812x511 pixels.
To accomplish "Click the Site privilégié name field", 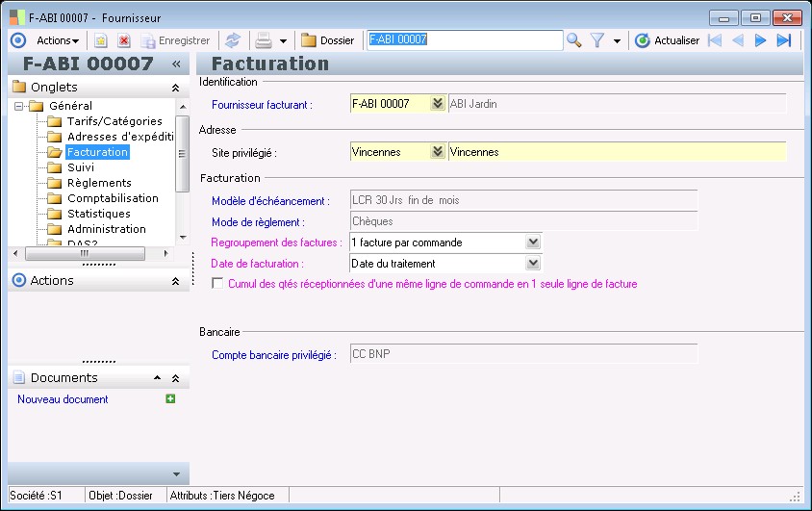I will [x=616, y=152].
